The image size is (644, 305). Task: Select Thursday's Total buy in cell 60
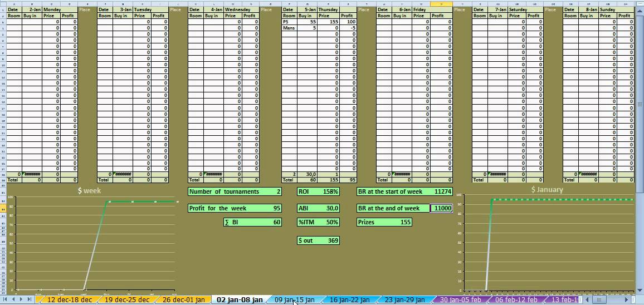(307, 180)
